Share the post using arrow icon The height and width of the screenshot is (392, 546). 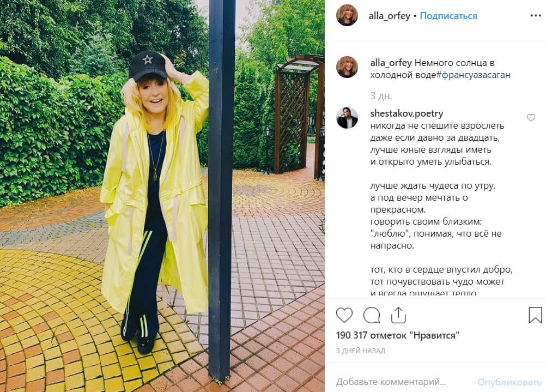click(x=398, y=315)
